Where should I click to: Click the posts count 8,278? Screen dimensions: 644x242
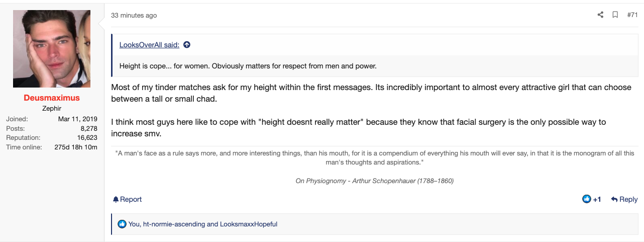[x=88, y=128]
